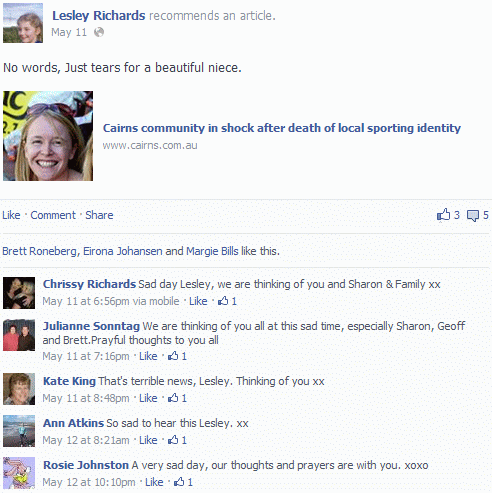Open the Cairns community in shock article
Image resolution: width=492 pixels, height=493 pixels.
[282, 128]
